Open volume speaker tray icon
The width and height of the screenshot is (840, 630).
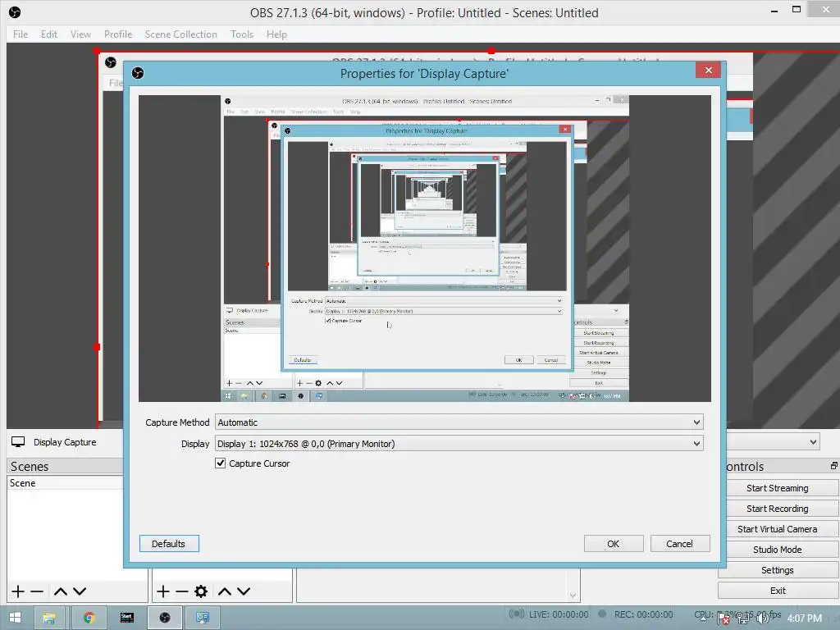point(762,619)
